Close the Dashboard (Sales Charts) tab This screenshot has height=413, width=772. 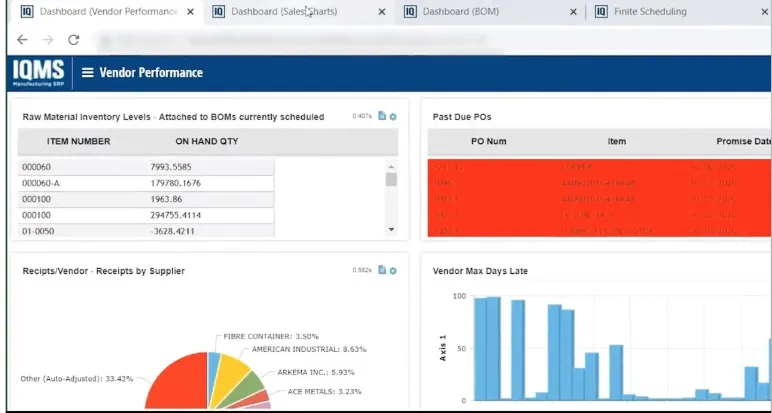(x=382, y=12)
